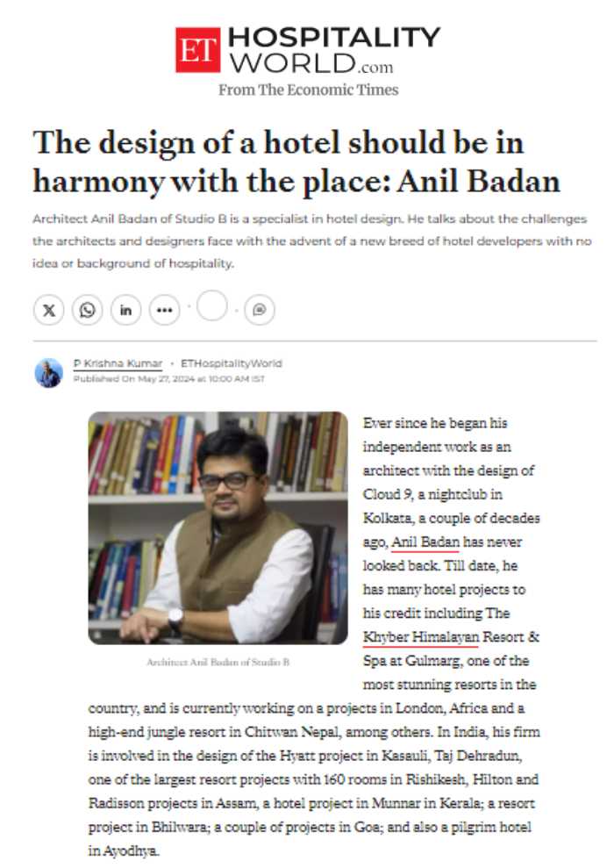Share the article via WhatsApp
Image resolution: width=614 pixels, height=868 pixels.
coord(88,310)
